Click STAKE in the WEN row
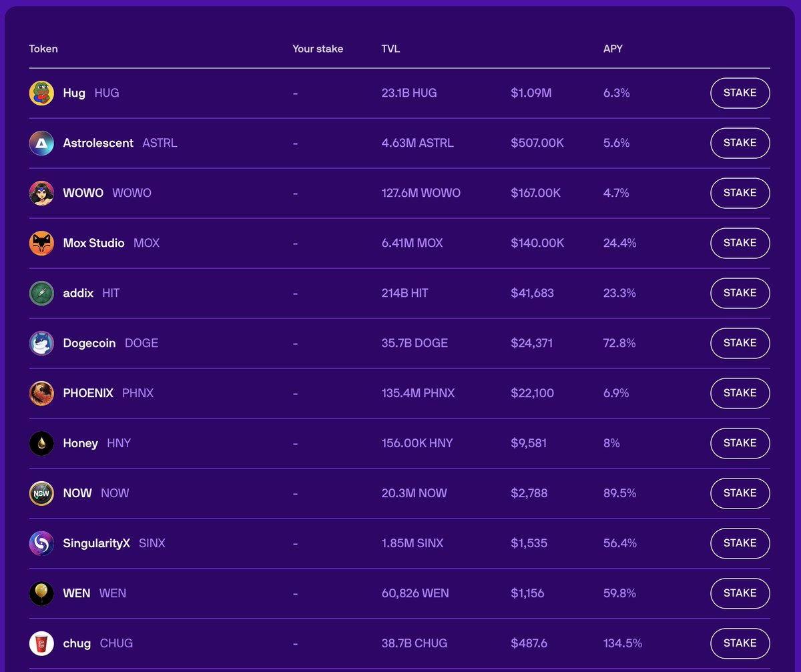The image size is (801, 672). coord(740,593)
